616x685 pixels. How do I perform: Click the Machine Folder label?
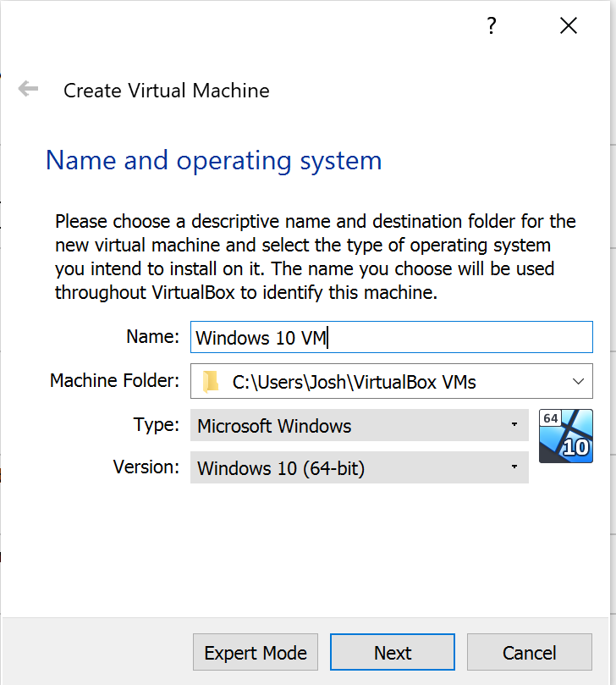pyautogui.click(x=114, y=380)
